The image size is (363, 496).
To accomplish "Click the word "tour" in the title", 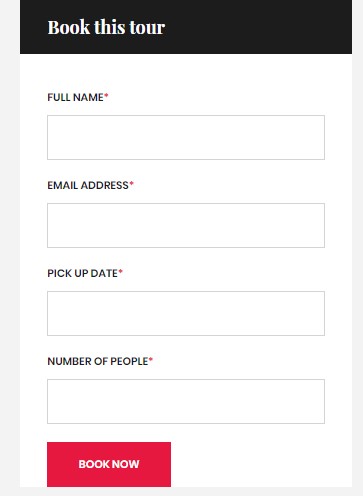I will pyautogui.click(x=147, y=28).
